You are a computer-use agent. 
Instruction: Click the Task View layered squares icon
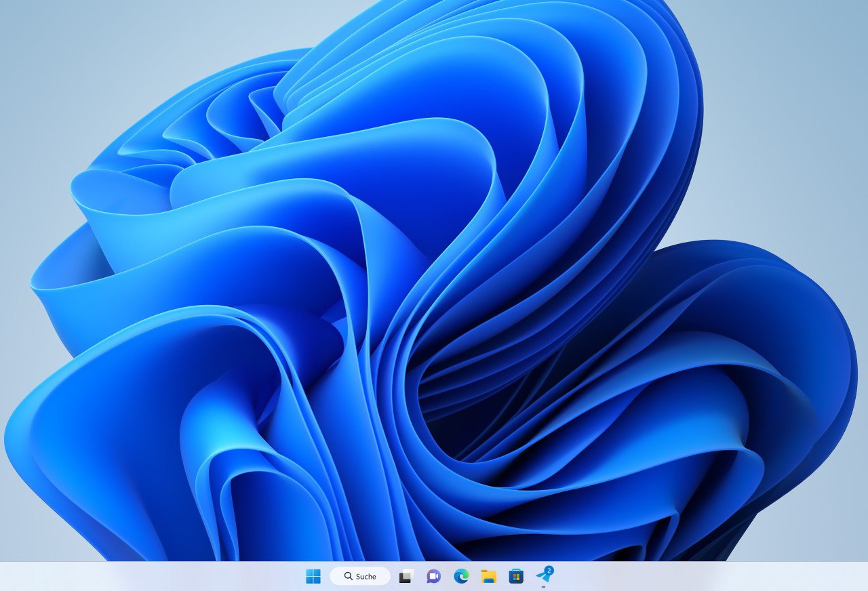[405, 576]
